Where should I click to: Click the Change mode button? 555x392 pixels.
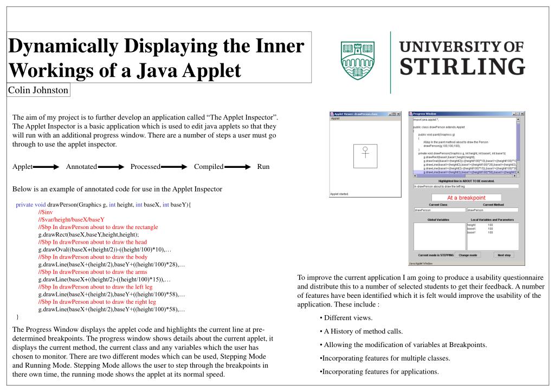click(x=468, y=255)
